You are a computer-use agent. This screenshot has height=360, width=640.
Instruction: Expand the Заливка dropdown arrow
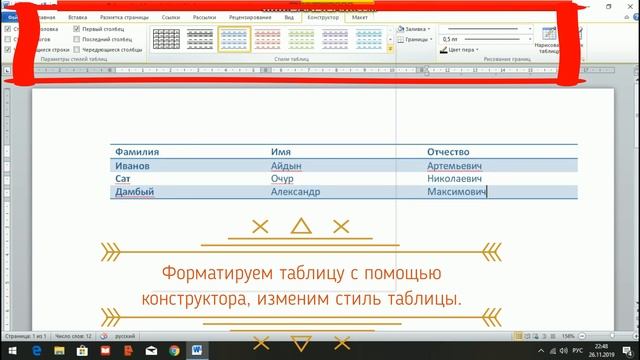pyautogui.click(x=429, y=29)
